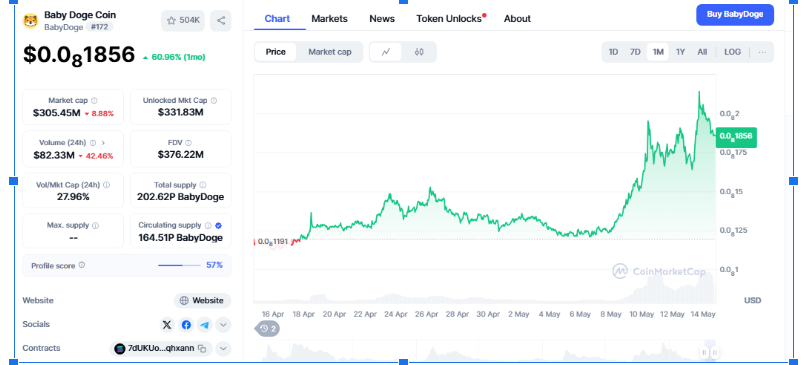Open the Token Unlocks tab
This screenshot has width=807, height=365.
449,19
